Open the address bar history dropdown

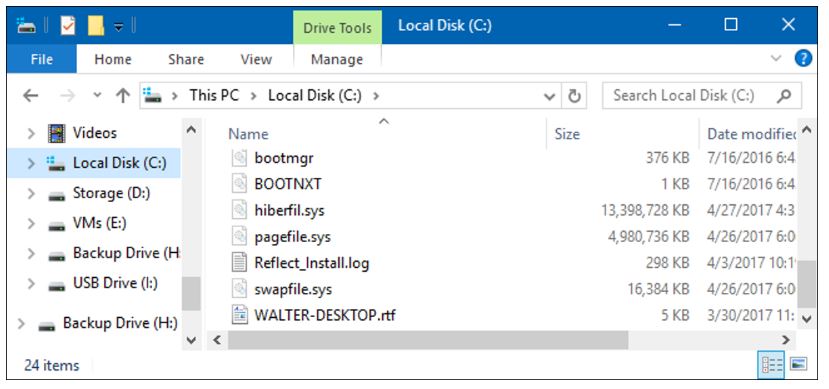[x=550, y=96]
